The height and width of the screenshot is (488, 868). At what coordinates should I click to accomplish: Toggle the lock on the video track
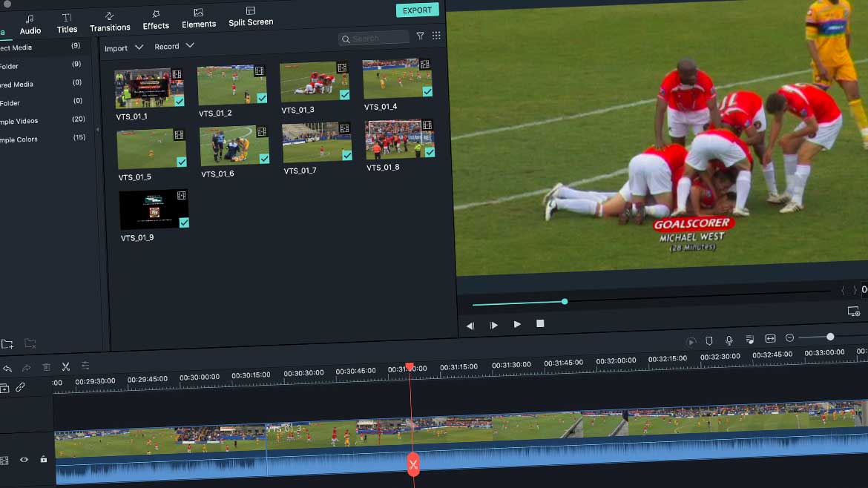pos(43,459)
